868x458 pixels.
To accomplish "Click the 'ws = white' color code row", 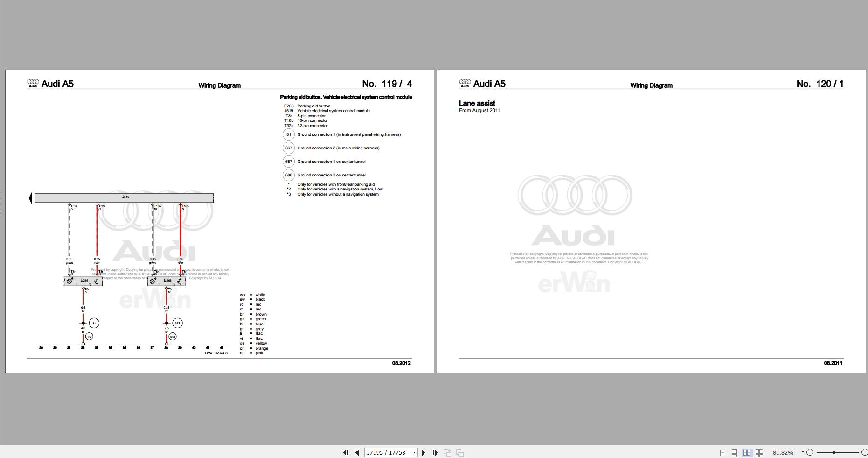I will pos(252,295).
